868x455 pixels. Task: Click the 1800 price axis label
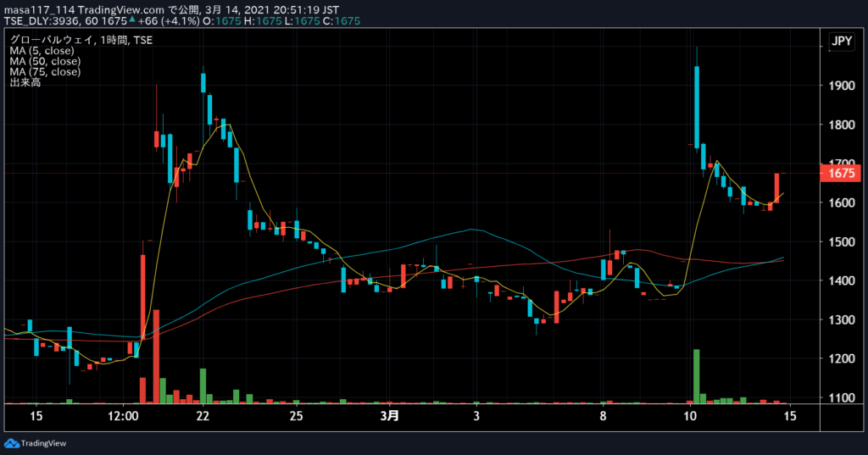tap(842, 125)
